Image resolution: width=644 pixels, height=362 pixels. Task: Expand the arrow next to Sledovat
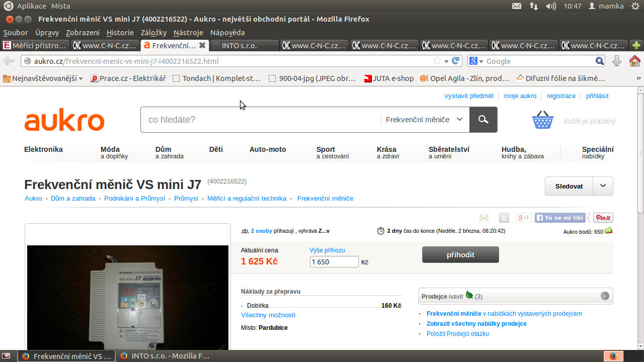(603, 186)
